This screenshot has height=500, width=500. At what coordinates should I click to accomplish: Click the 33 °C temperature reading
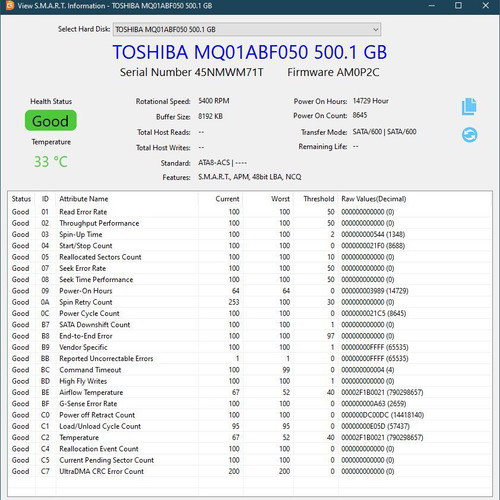coord(51,162)
